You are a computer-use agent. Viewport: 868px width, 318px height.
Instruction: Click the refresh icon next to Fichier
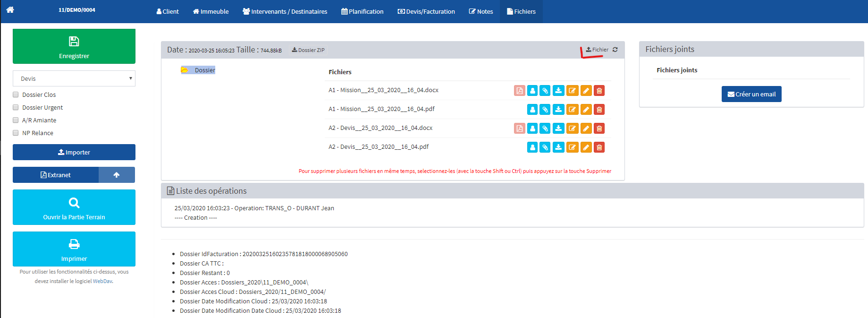[x=615, y=50]
